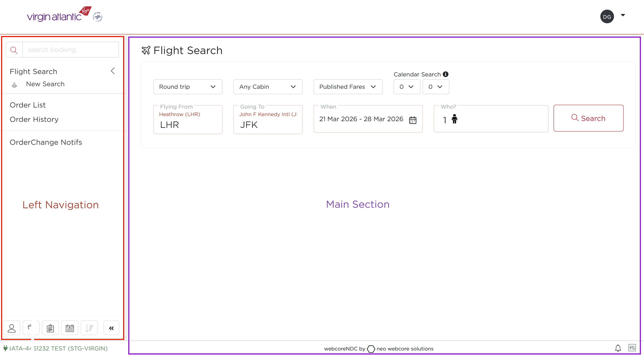
Task: Click the calendar download icon button
Action: pyautogui.click(x=70, y=328)
